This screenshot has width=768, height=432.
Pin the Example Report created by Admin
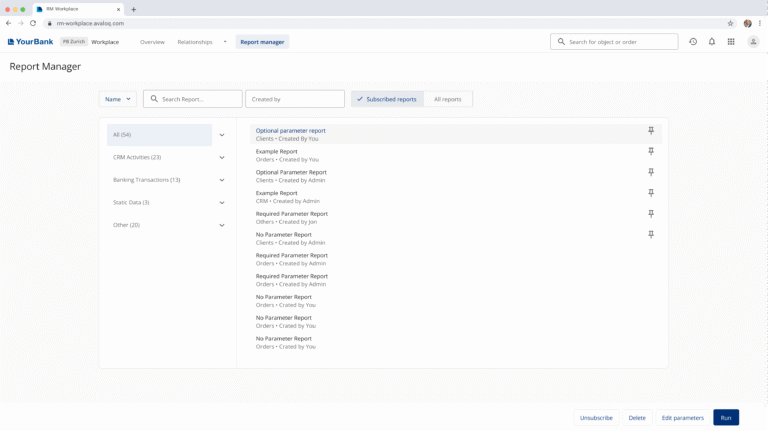(x=651, y=193)
